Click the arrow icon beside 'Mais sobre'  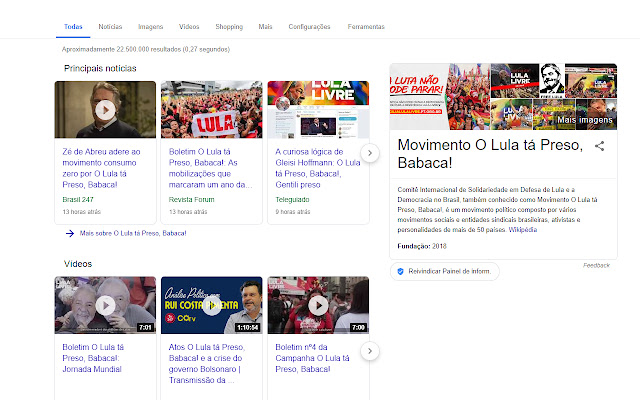click(x=70, y=233)
